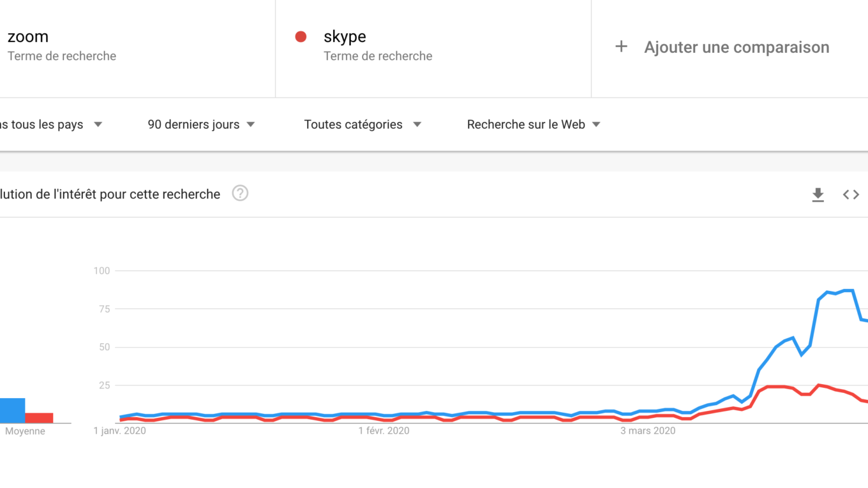Click the 50 y-axis value
The width and height of the screenshot is (868, 488).
(104, 348)
